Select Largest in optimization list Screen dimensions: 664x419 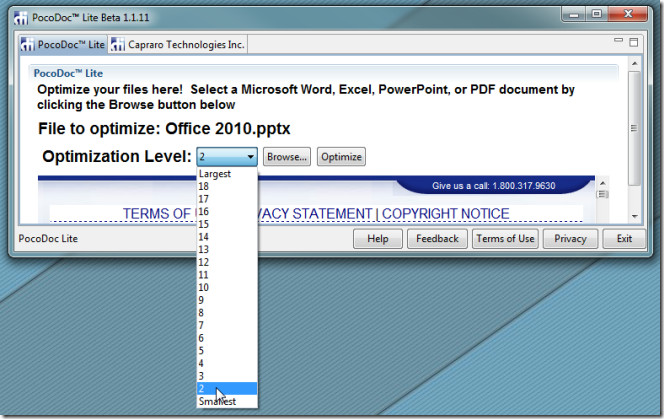pyautogui.click(x=227, y=174)
